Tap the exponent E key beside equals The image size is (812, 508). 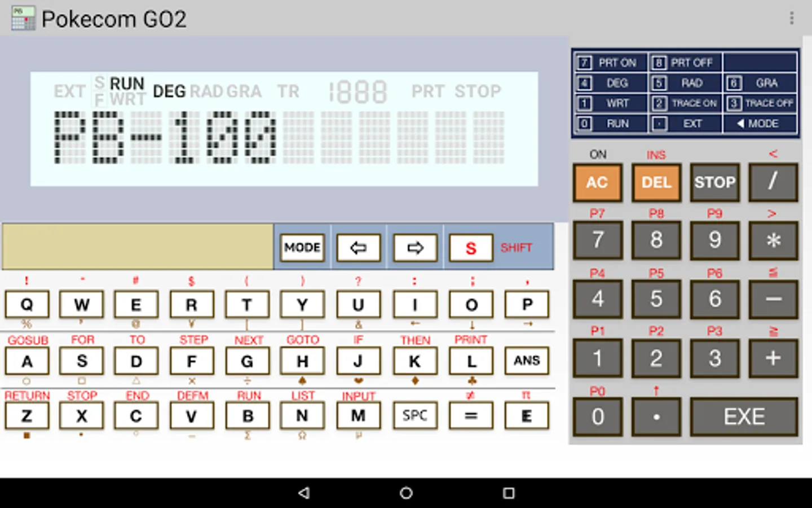point(527,416)
